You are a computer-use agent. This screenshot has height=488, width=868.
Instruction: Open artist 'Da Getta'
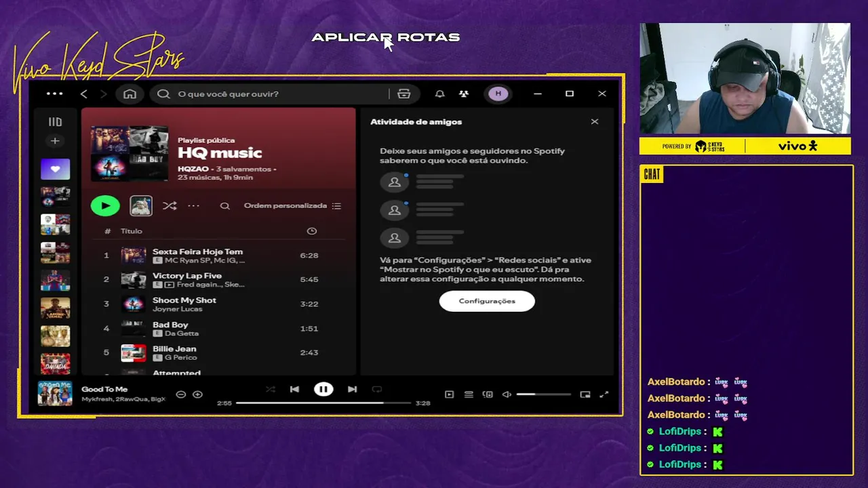pyautogui.click(x=182, y=333)
